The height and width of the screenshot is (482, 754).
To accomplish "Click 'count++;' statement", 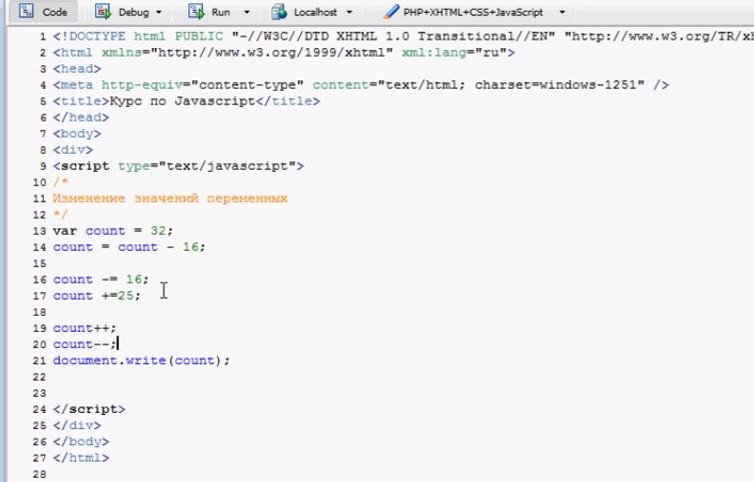I will [x=85, y=328].
